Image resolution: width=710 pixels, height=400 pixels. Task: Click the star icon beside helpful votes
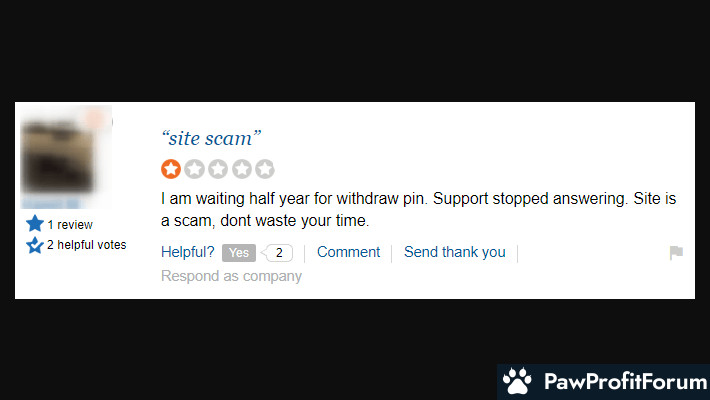coord(35,245)
